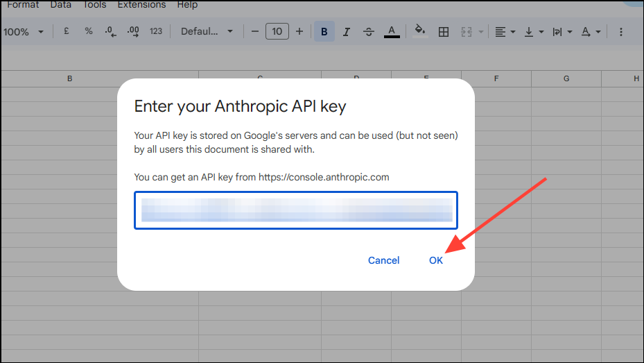The image size is (644, 363).
Task: Expand the text wrapping dropdown arrow
Action: pyautogui.click(x=569, y=32)
